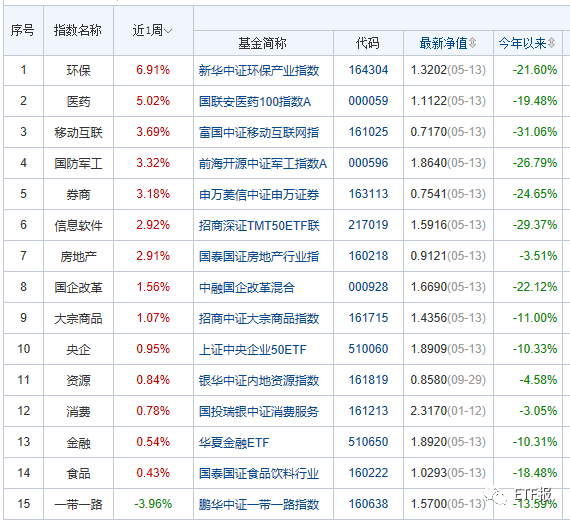Open fund 国投瑞银中证消费服务
Viewport: 570px width, 521px height.
pos(259,411)
